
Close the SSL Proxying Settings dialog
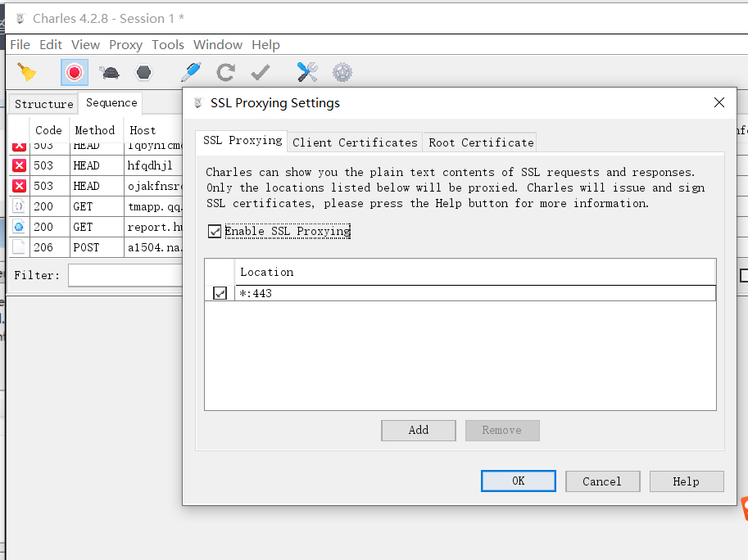point(719,102)
